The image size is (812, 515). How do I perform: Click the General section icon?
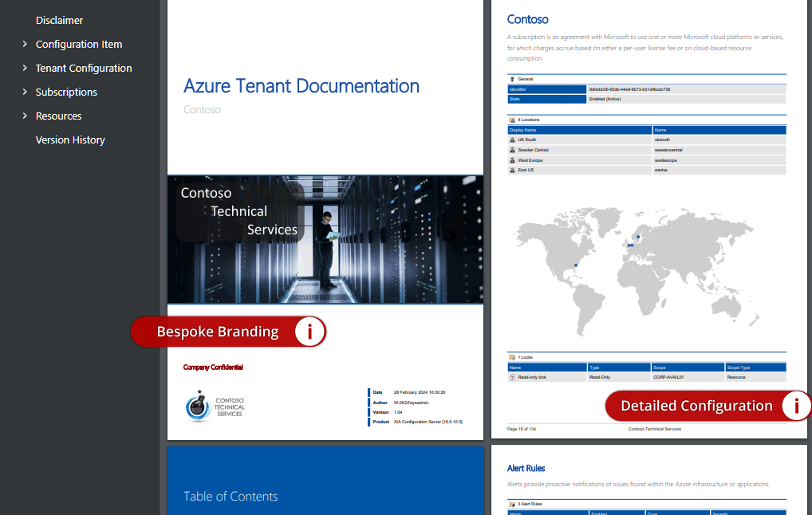point(512,79)
